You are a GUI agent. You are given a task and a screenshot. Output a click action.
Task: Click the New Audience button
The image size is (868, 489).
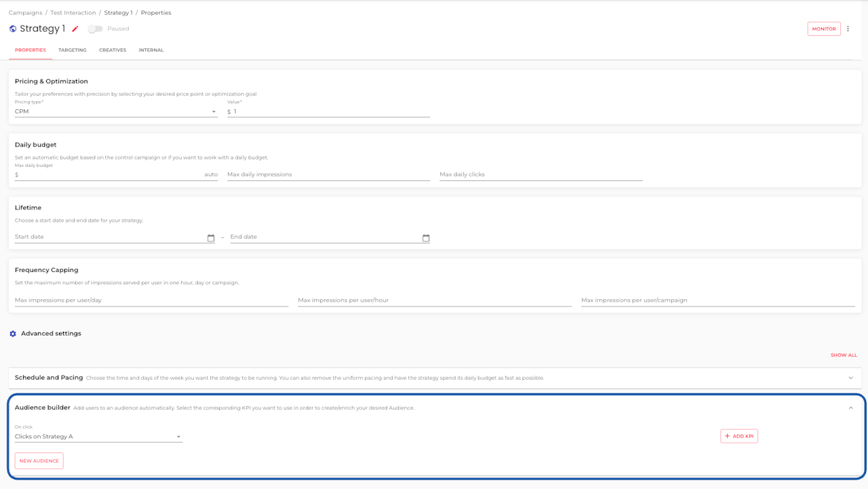click(x=39, y=461)
